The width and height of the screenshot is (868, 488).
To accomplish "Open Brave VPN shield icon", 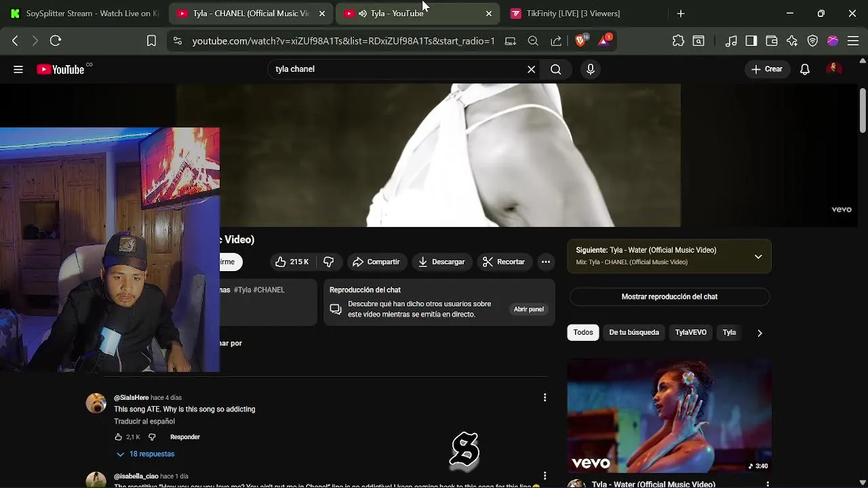I will (812, 41).
